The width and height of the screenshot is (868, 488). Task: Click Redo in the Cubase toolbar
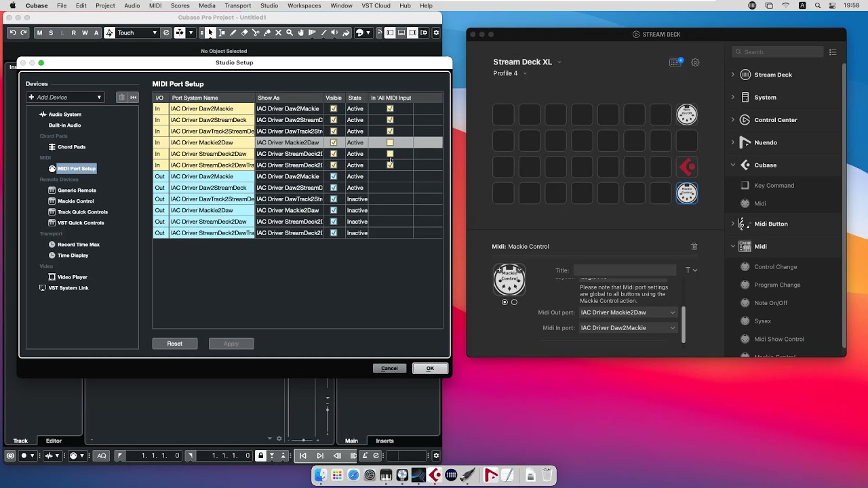pos(24,33)
